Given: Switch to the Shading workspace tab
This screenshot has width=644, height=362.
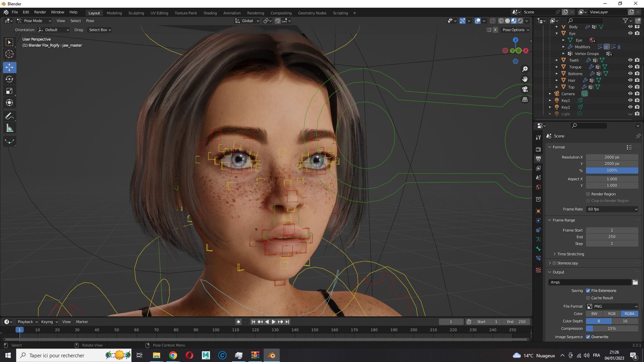Looking at the screenshot, I should point(210,13).
